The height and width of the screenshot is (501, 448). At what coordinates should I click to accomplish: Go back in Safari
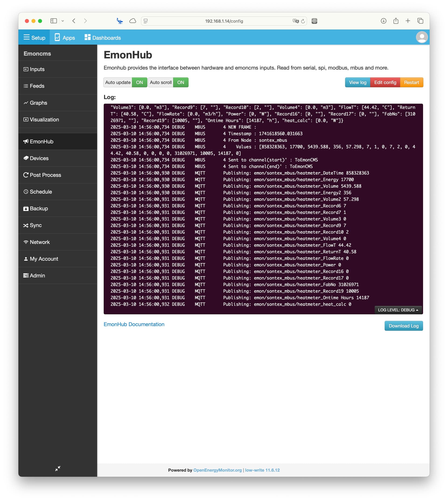point(74,21)
